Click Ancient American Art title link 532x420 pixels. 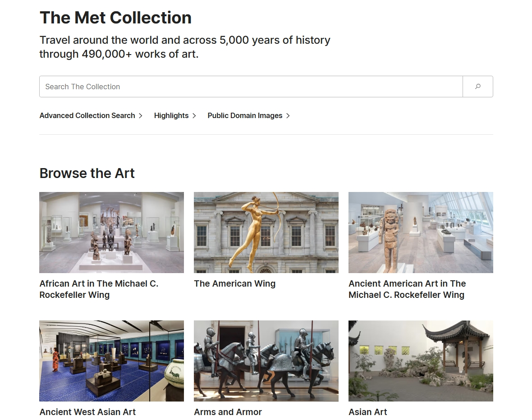point(407,289)
